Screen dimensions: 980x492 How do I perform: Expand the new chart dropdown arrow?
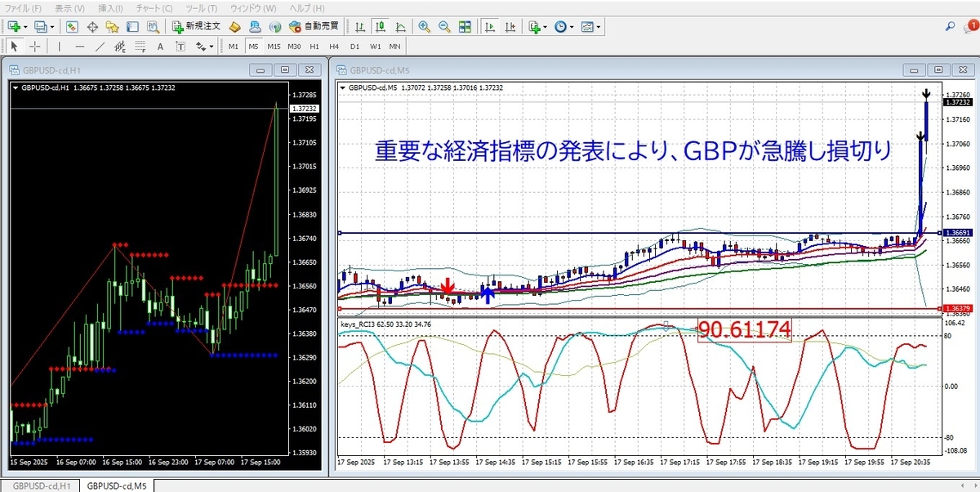coord(26,27)
